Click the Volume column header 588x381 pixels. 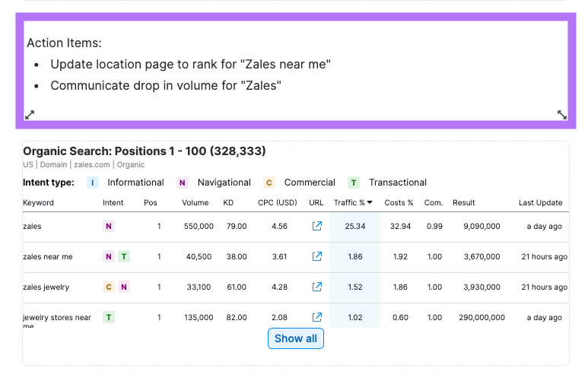[195, 202]
